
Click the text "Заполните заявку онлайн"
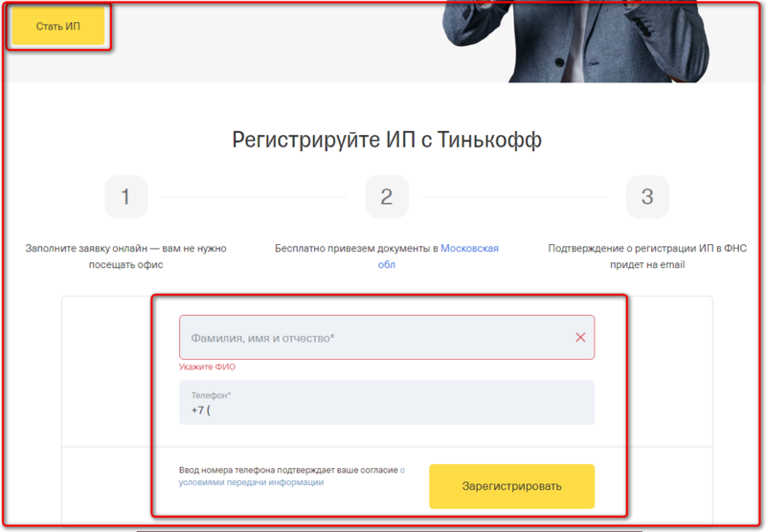(86, 249)
